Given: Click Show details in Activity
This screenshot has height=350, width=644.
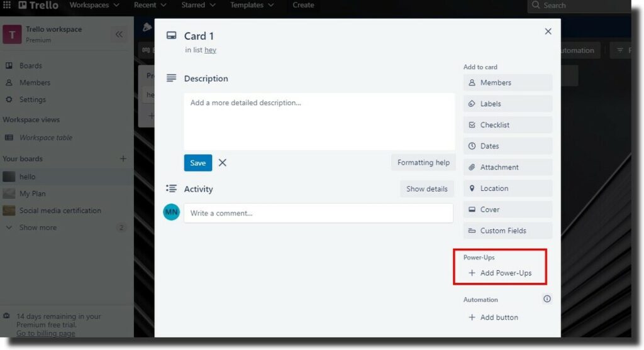Looking at the screenshot, I should pos(427,189).
